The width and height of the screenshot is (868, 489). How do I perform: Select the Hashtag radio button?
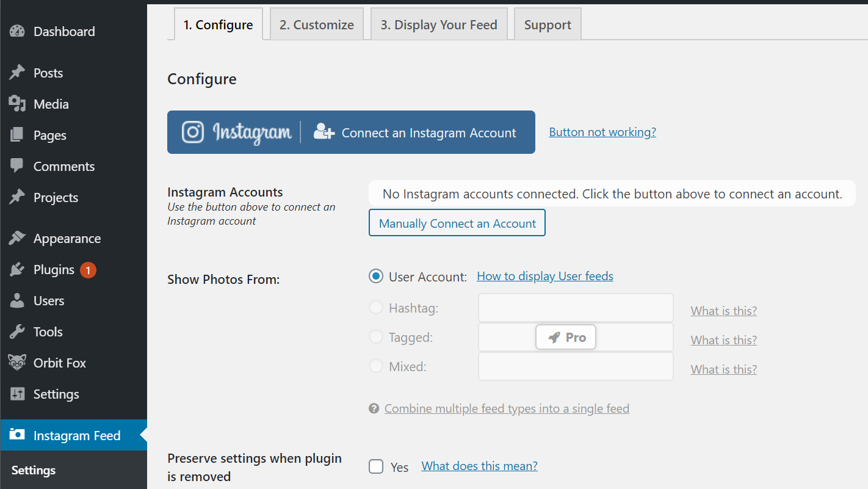376,308
